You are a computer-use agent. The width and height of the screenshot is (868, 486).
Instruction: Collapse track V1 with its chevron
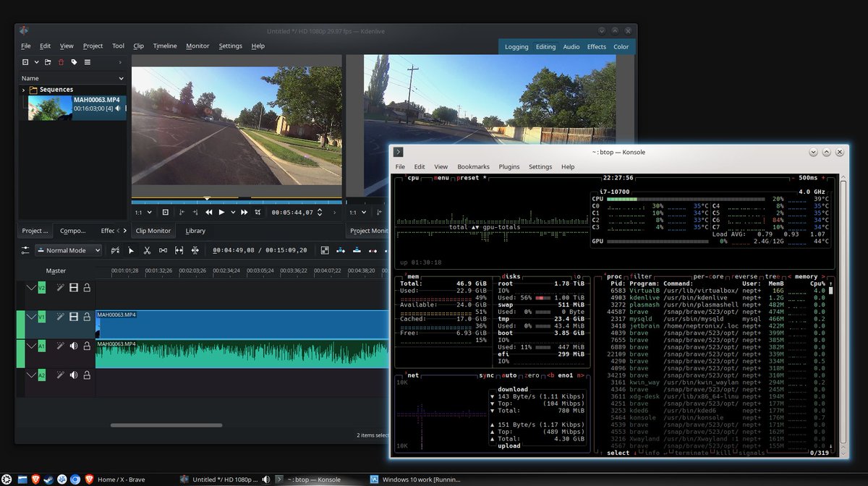click(x=30, y=317)
